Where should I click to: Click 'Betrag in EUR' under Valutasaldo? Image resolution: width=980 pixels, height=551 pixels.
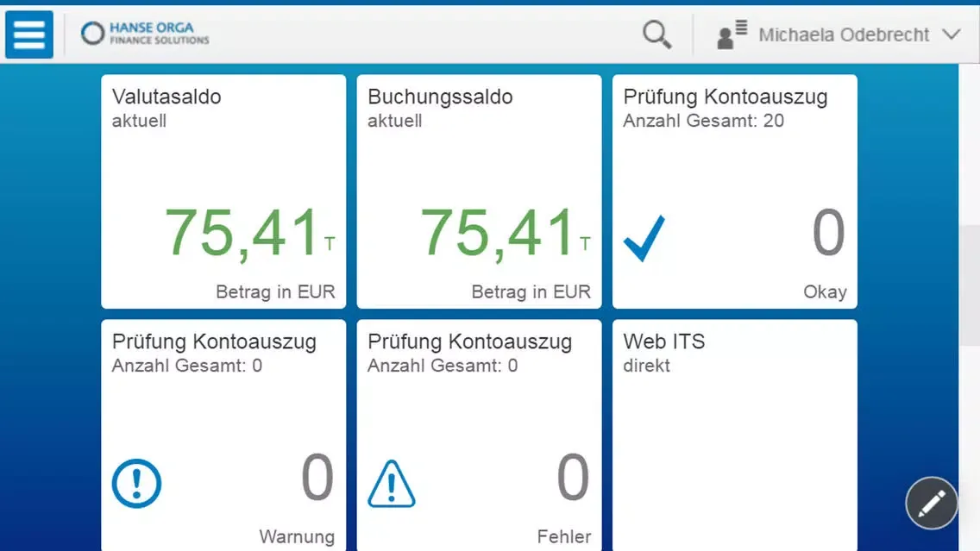point(276,291)
